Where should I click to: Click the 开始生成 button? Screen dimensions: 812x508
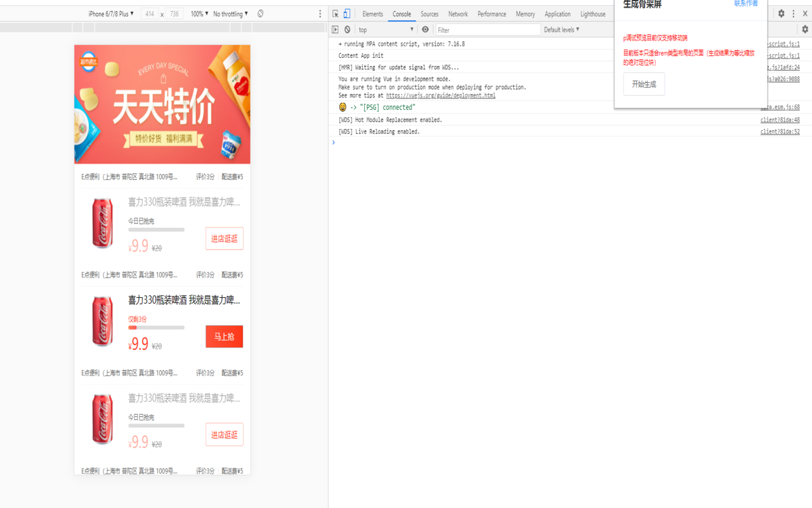tap(644, 84)
